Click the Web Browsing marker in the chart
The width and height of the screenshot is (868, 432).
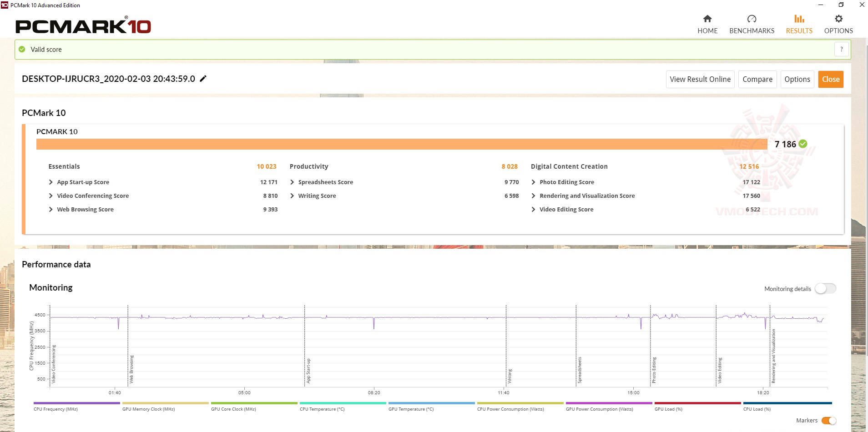(x=131, y=369)
